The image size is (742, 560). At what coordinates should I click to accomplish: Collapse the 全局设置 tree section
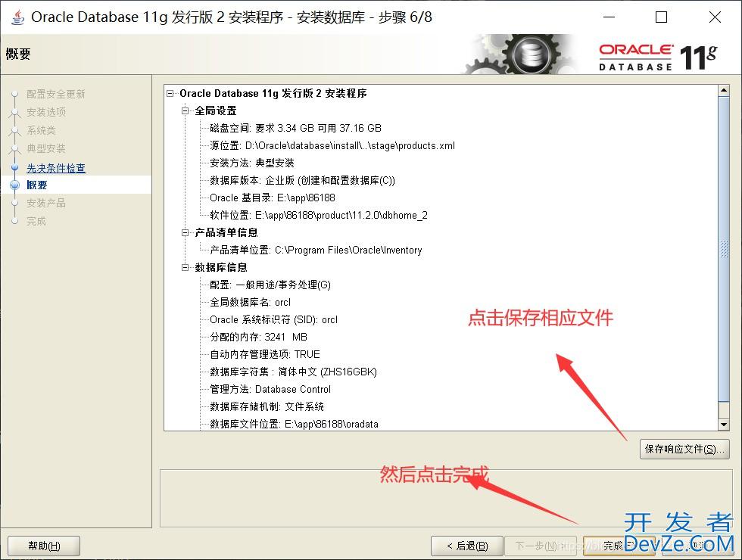[185, 111]
